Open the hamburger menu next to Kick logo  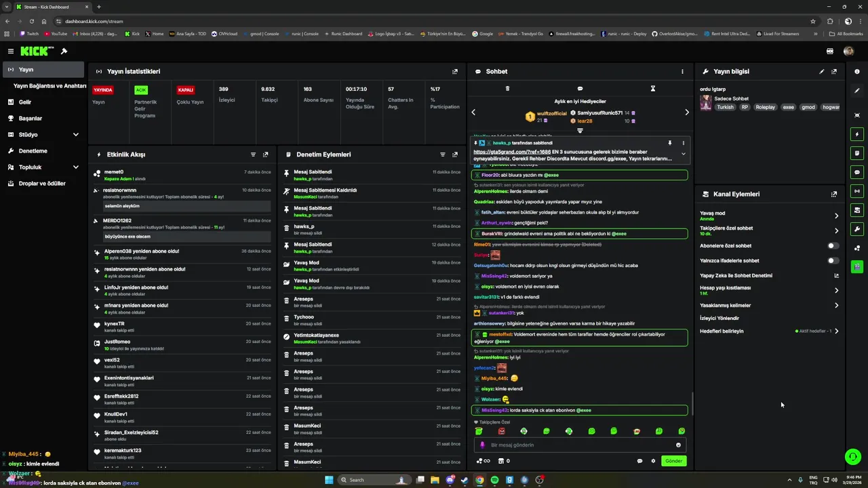tap(10, 51)
